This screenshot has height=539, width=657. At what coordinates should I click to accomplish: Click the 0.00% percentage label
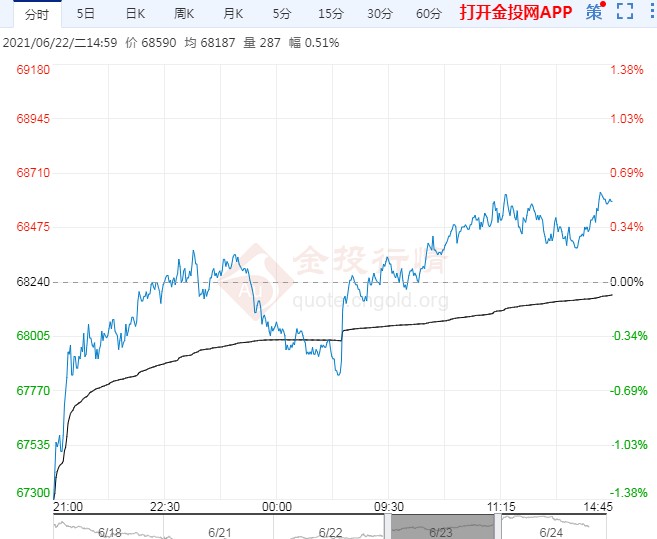point(626,281)
